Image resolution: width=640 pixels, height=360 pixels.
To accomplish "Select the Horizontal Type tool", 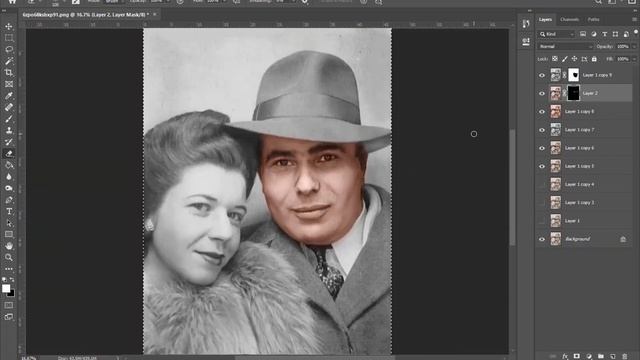I will [x=9, y=211].
